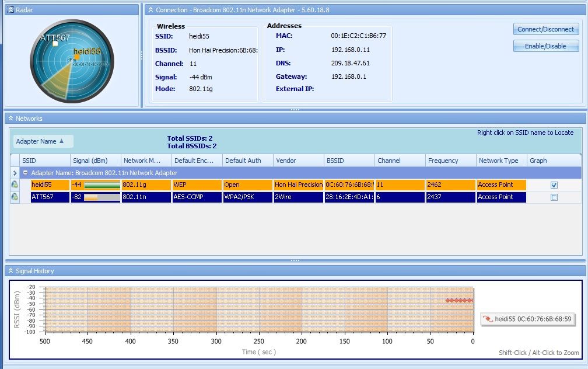The height and width of the screenshot is (369, 588).
Task: Sort by Channel column header
Action: point(400,161)
